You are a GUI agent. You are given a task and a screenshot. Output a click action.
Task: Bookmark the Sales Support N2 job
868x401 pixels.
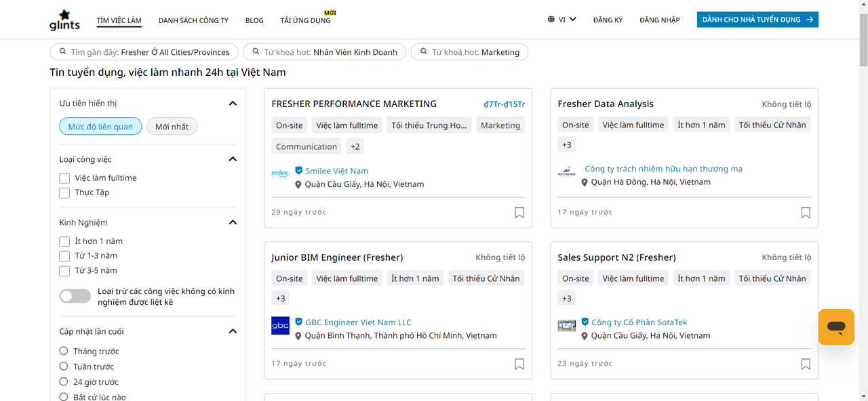806,364
